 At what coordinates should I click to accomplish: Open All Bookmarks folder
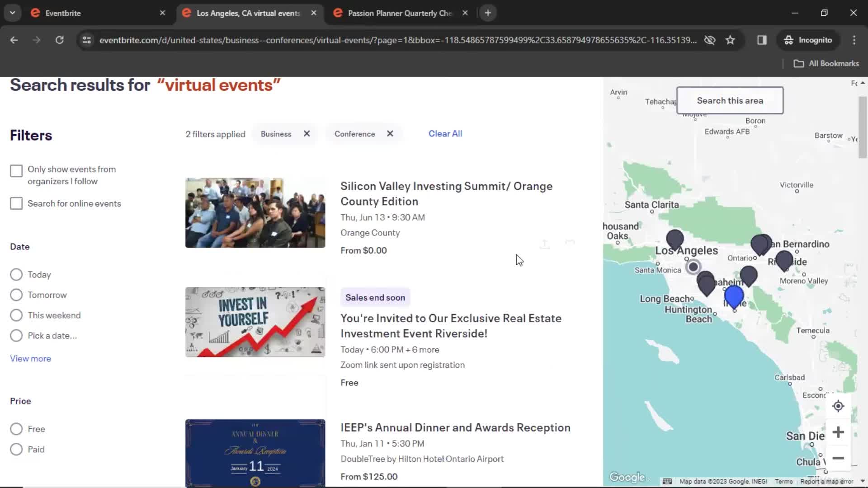[826, 64]
